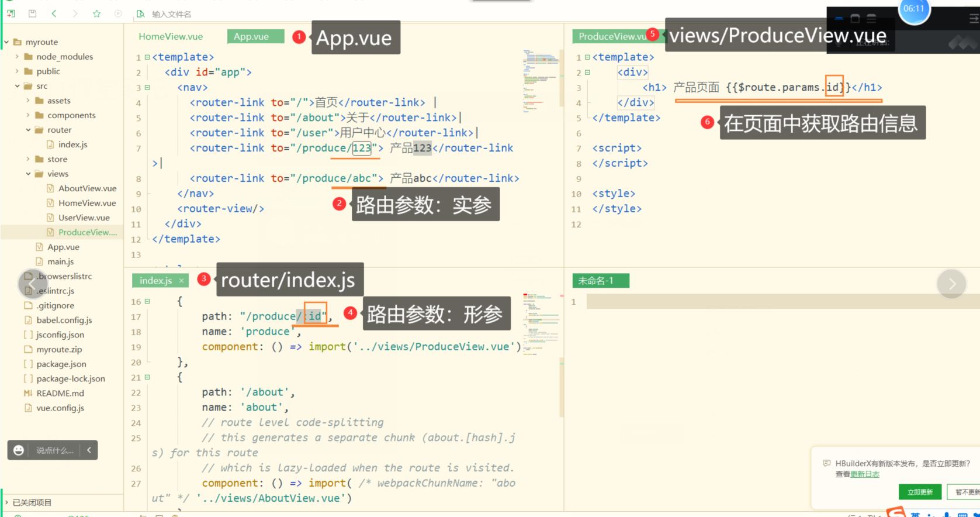This screenshot has height=517, width=980.
Task: Open the 更新日志 changelog link
Action: (x=865, y=474)
